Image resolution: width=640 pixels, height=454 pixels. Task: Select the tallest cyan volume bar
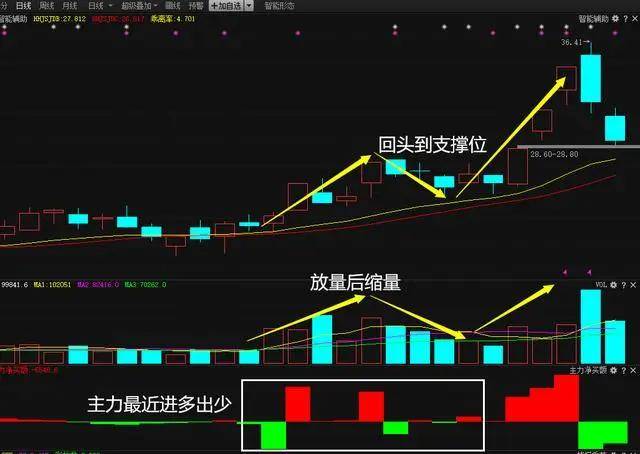[x=591, y=327]
